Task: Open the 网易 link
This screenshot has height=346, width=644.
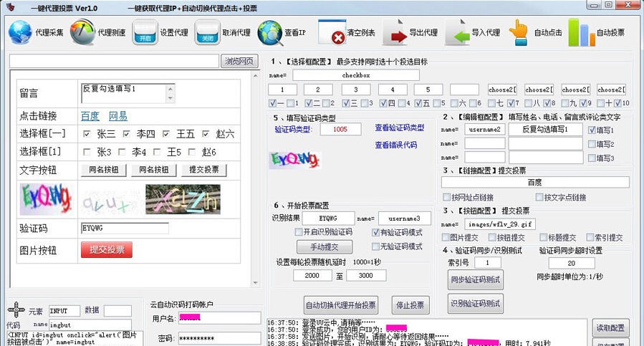Action: tap(118, 116)
